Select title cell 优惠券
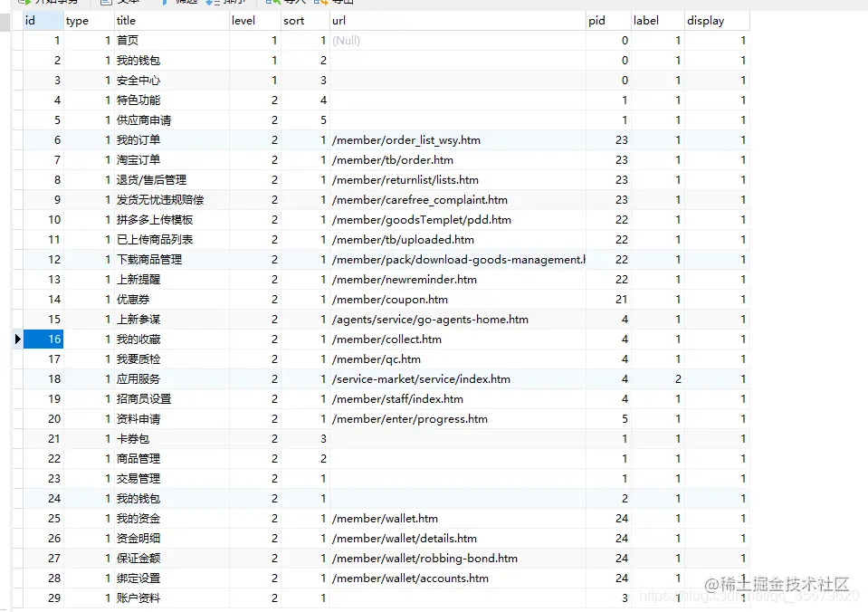 click(172, 300)
